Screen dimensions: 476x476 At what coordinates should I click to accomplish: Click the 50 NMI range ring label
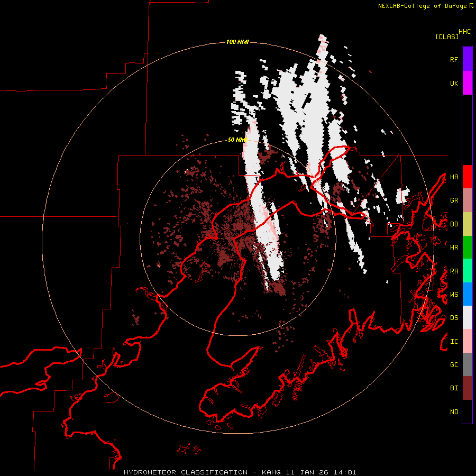(x=237, y=140)
